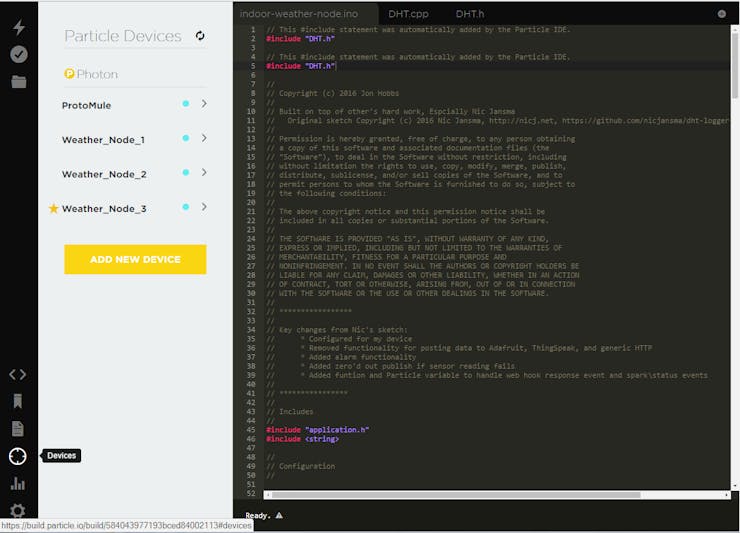The height and width of the screenshot is (533, 740).
Task: Click the circle icon at top right of editor
Action: pyautogui.click(x=722, y=14)
